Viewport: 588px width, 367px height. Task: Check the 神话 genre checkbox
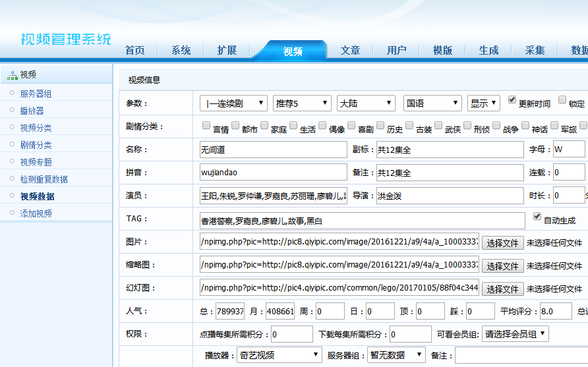coord(525,125)
